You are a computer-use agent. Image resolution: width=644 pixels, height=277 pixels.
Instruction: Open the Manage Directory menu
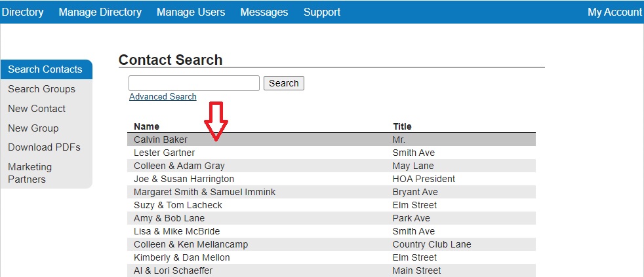[x=100, y=12]
